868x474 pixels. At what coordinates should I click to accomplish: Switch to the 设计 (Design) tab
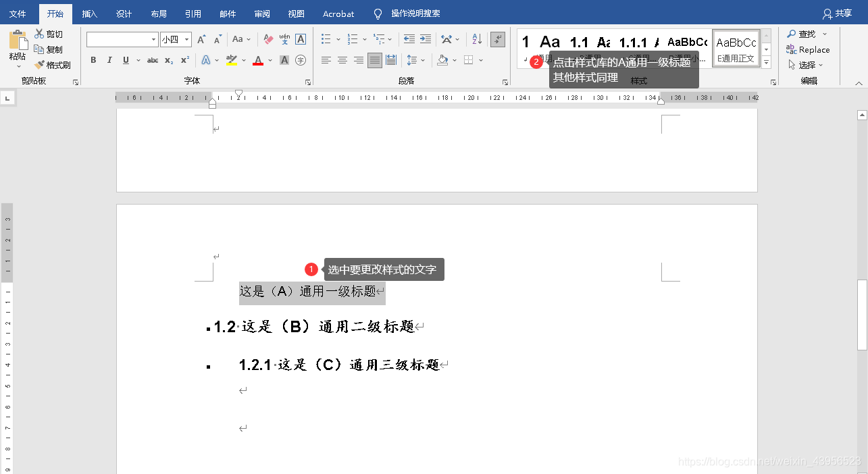124,14
